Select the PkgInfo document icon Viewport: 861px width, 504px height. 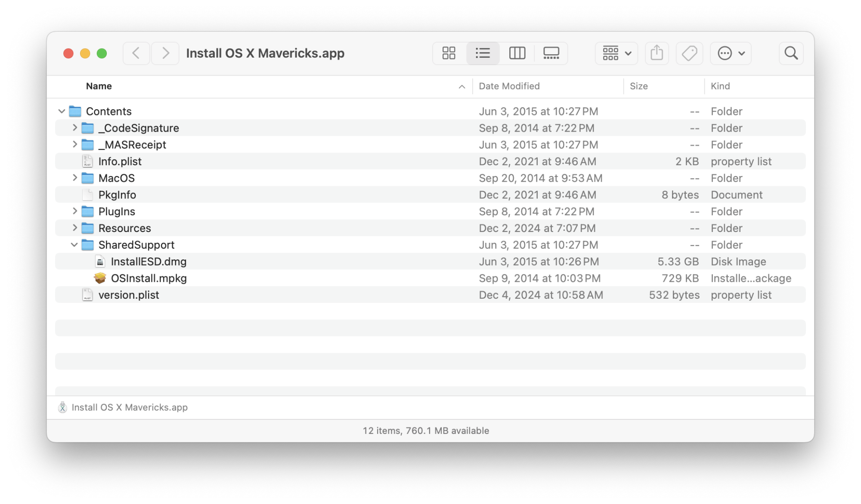pos(88,195)
